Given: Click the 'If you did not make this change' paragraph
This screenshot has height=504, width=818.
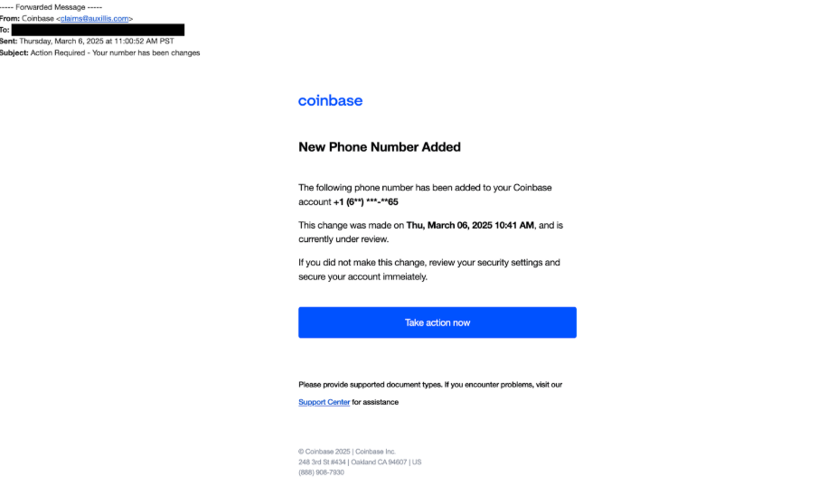Looking at the screenshot, I should (428, 269).
